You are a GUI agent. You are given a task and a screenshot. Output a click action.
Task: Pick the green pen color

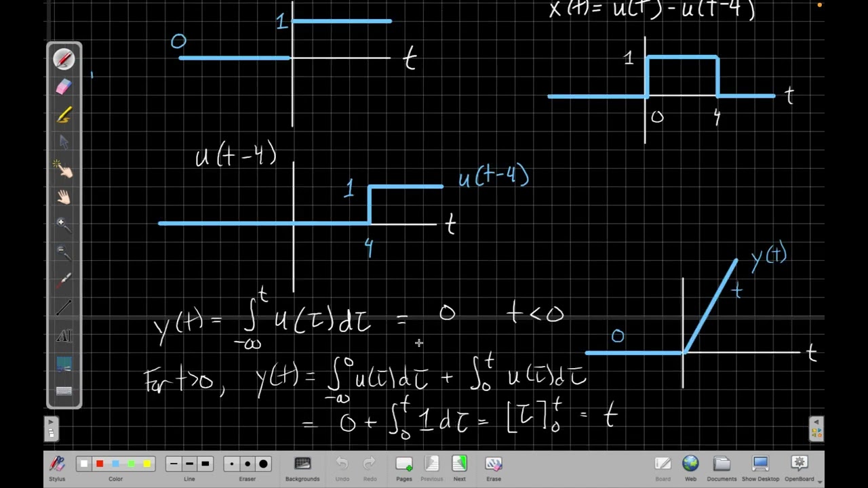click(x=131, y=464)
